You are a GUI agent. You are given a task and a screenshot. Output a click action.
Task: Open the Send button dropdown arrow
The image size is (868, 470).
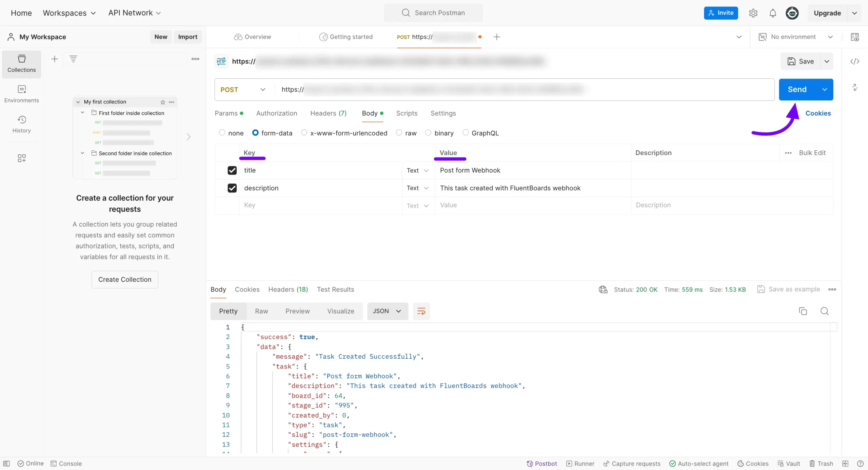click(x=825, y=90)
